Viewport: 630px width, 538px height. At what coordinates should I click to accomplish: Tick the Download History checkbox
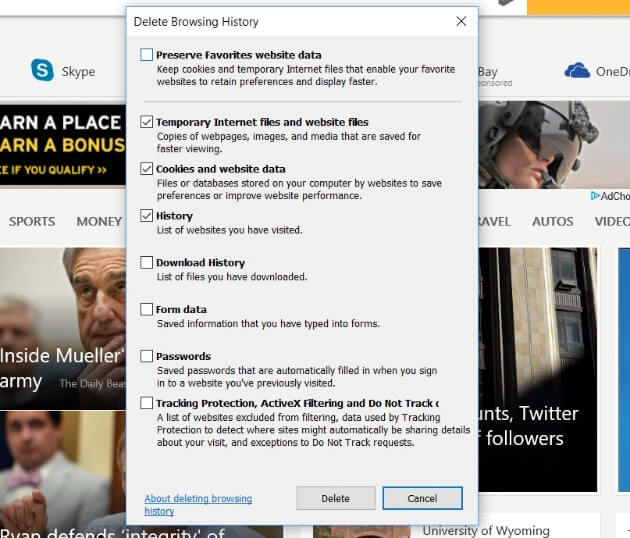coord(147,263)
